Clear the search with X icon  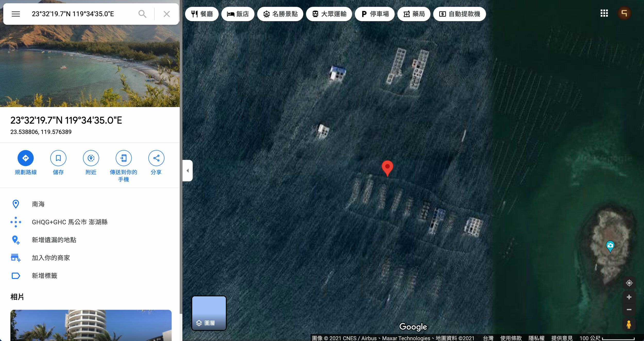point(167,14)
